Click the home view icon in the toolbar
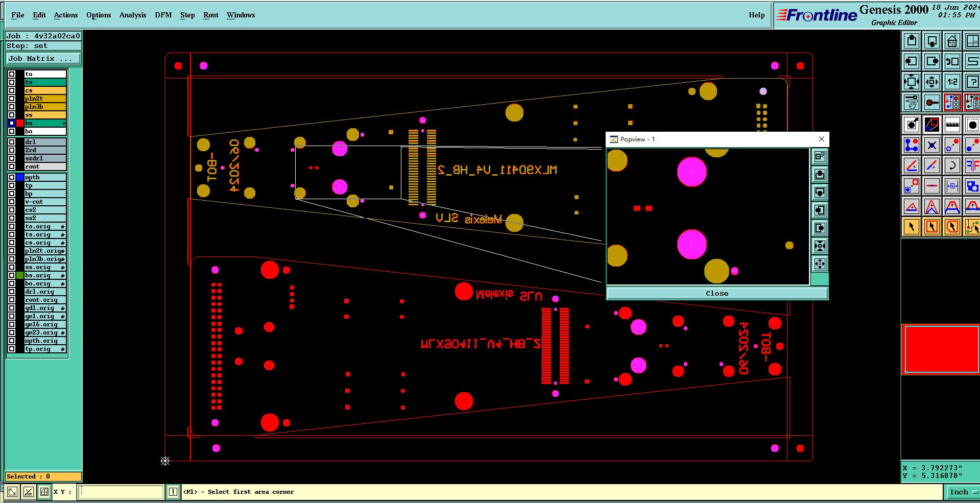This screenshot has width=980, height=503. click(x=952, y=41)
